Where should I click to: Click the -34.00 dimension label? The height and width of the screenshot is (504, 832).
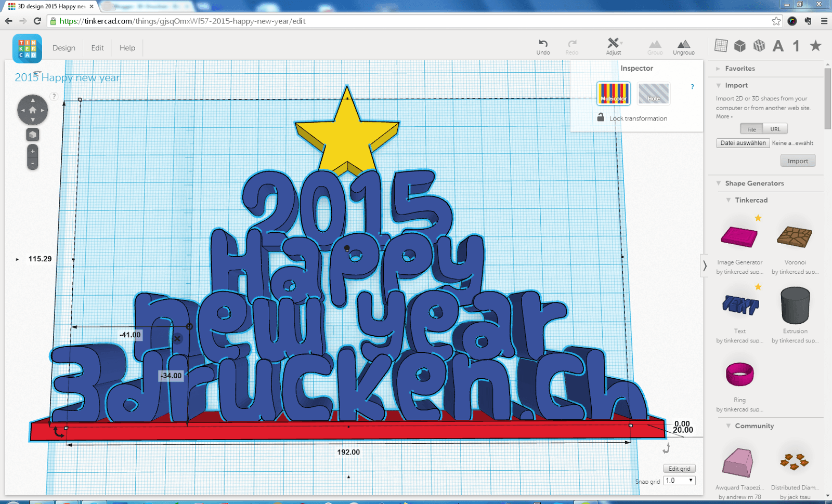171,376
